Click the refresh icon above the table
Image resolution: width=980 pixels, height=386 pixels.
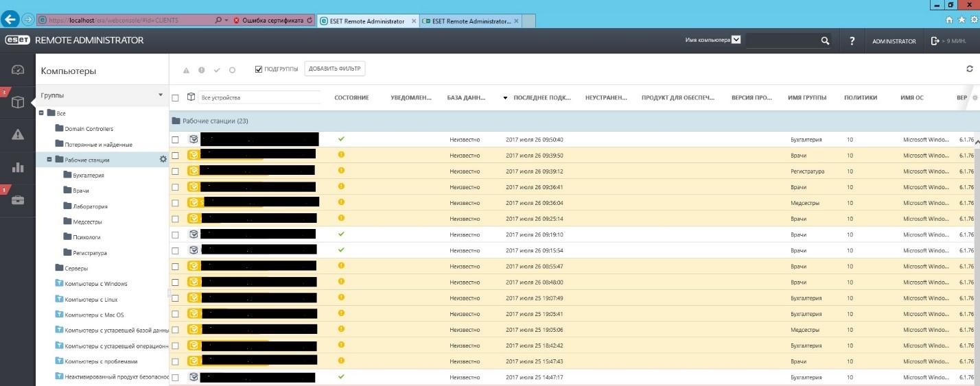coord(970,69)
